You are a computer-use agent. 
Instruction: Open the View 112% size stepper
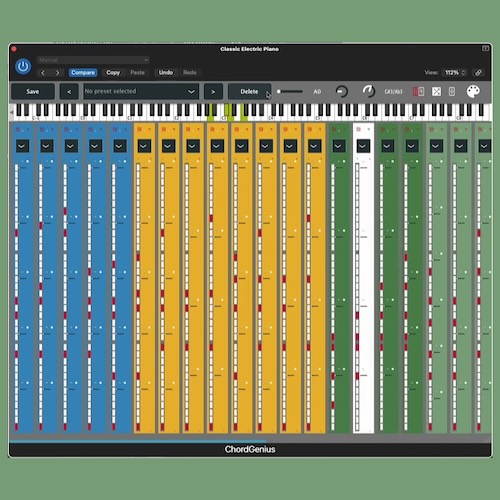454,73
